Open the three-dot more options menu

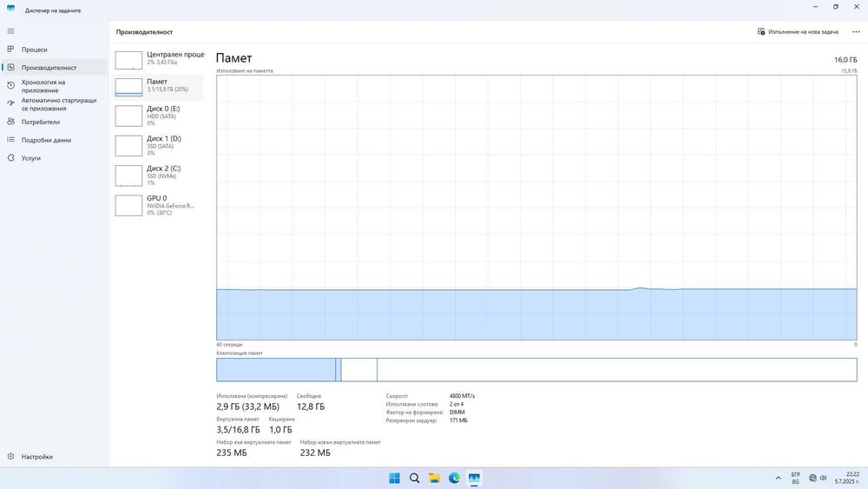coord(856,32)
